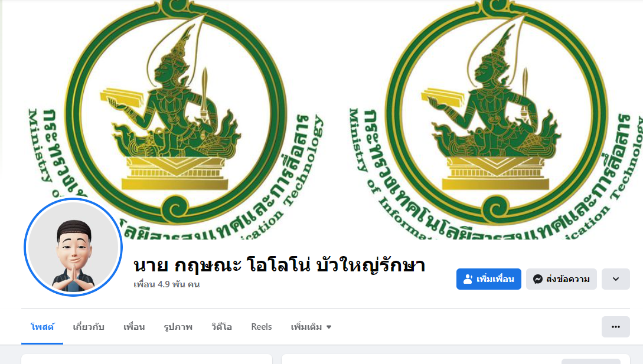643x364 pixels.
Task: Click the blue เพิ่มเพื่อน button
Action: (489, 279)
